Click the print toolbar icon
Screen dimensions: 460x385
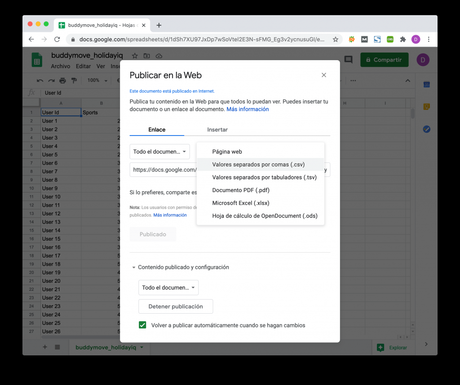pos(63,80)
